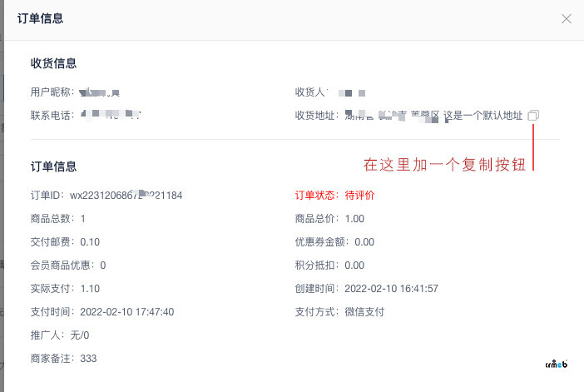Click the copy address icon

pos(533,116)
